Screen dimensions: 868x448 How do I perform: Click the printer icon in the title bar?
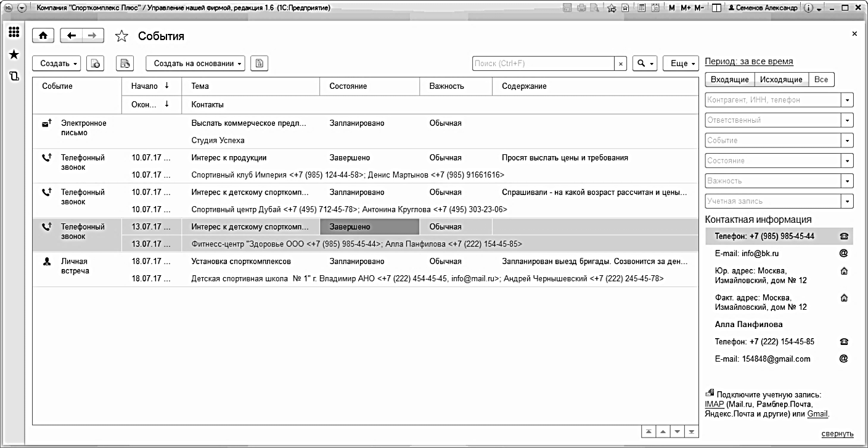pos(582,8)
